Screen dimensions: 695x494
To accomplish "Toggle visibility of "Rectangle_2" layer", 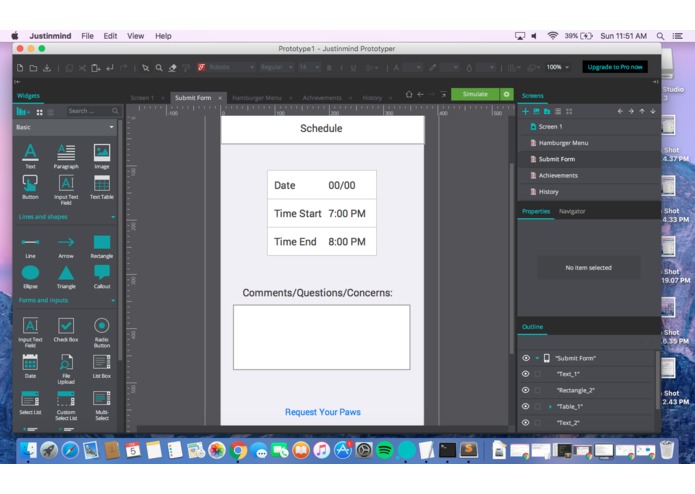I will 526,390.
